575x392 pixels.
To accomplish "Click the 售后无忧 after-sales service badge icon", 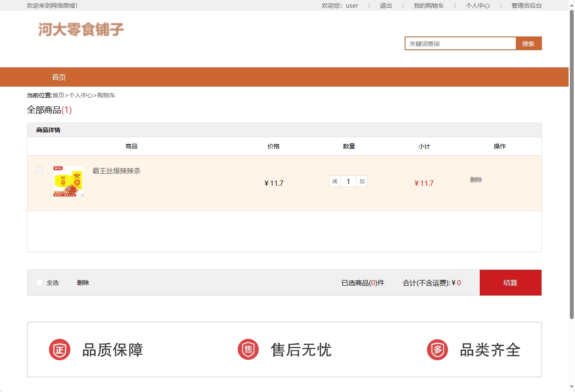I will (248, 349).
